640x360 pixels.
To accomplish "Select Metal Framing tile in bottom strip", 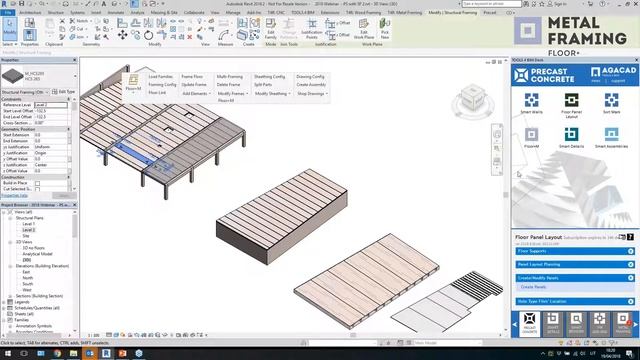I will [x=623, y=323].
